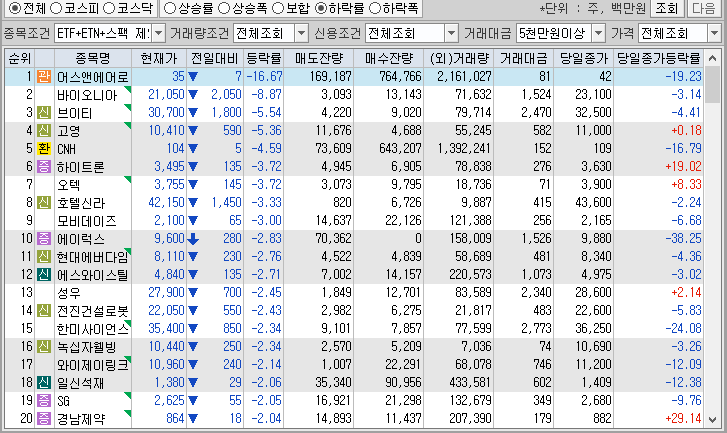Select the 한미사이언스 stock name
727x433 pixels.
(x=92, y=329)
